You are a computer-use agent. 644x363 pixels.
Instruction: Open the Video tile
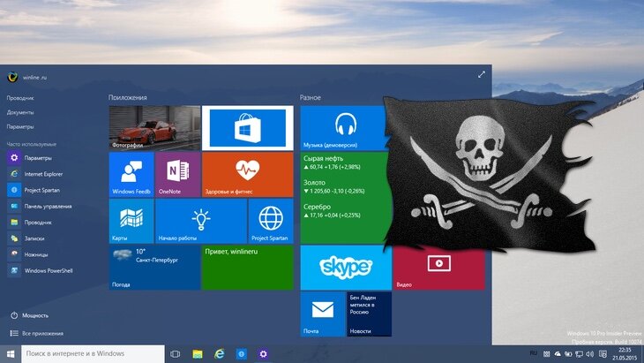(x=439, y=268)
